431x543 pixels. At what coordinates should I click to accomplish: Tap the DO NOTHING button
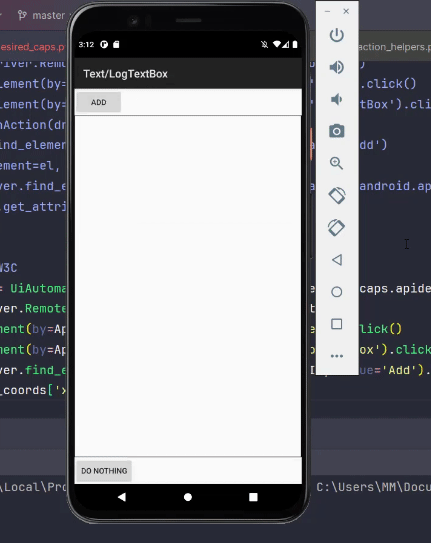click(x=104, y=471)
